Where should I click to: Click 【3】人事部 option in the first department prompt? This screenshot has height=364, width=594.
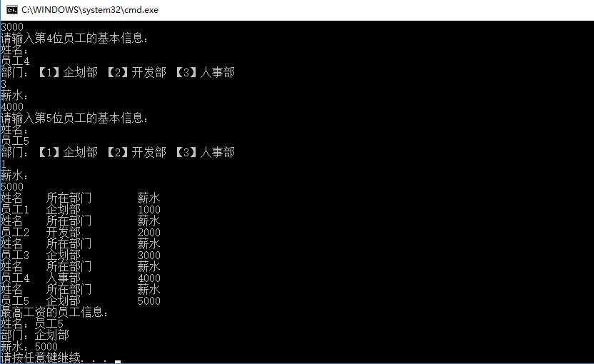205,72
